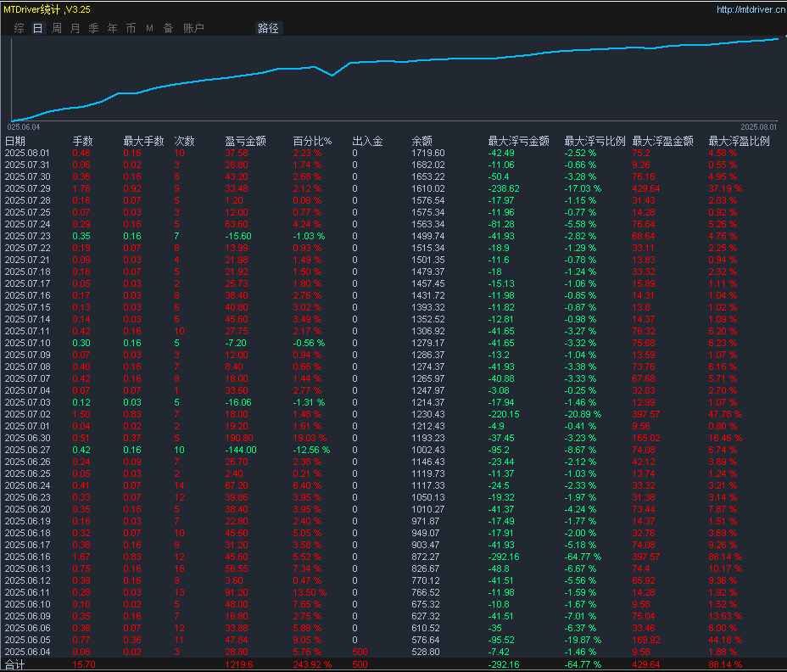Click the 500 deposit in 2025.06.04 row
Screen dimensions: 787x672
[x=360, y=652]
